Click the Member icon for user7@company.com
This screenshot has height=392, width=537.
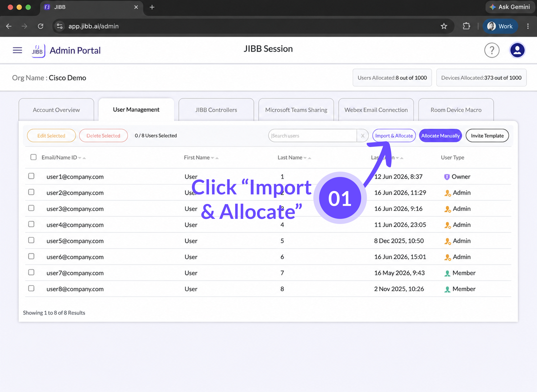(447, 273)
